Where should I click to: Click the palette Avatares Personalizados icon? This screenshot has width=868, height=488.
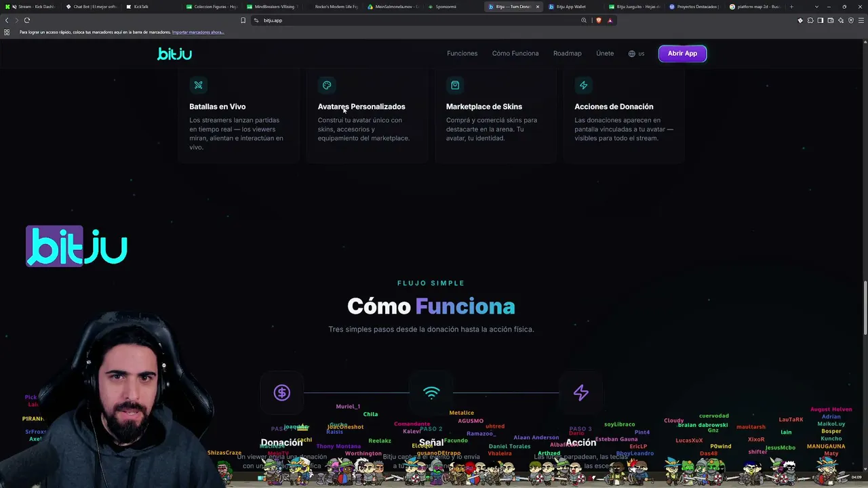pos(327,85)
